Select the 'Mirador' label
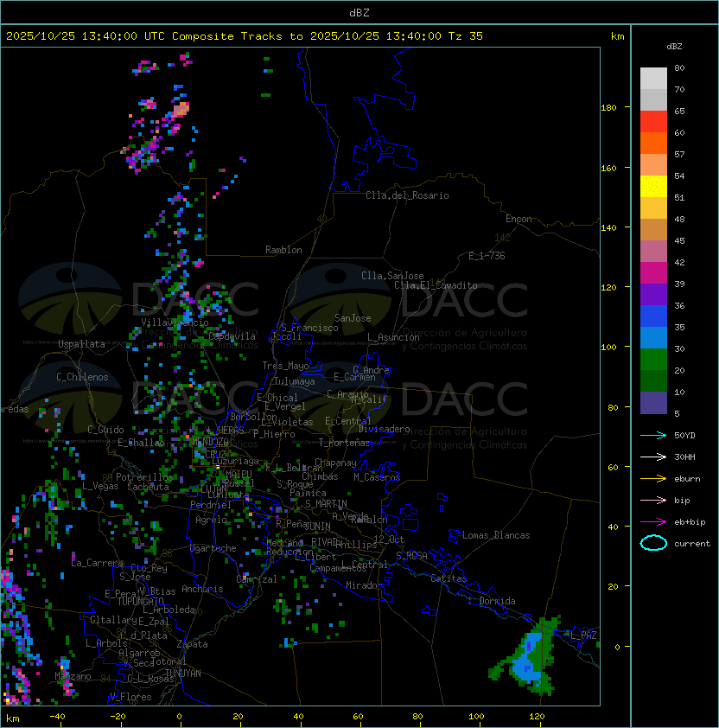The image size is (719, 728). click(365, 585)
